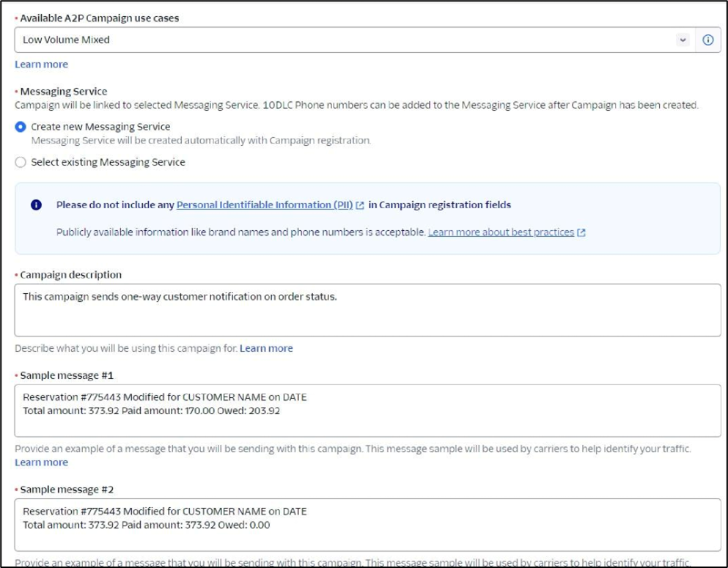Open Personal Identifiable Information (PII) link
This screenshot has width=728, height=568.
[x=265, y=205]
